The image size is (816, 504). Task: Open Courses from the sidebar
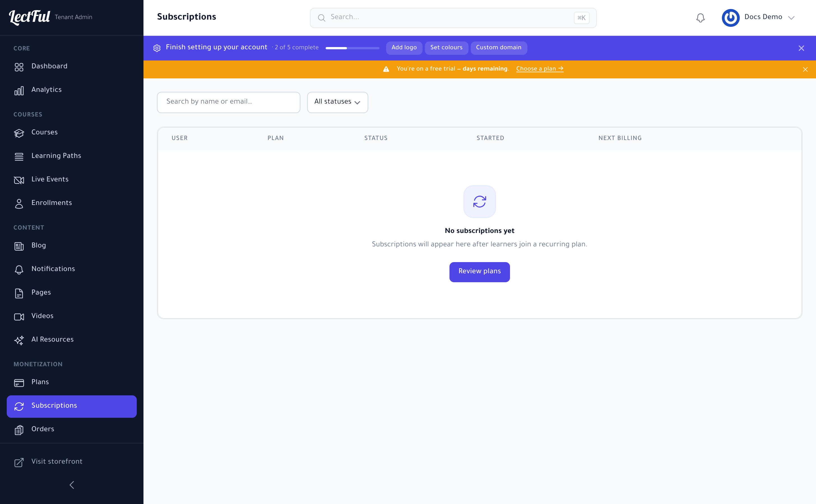[72, 132]
